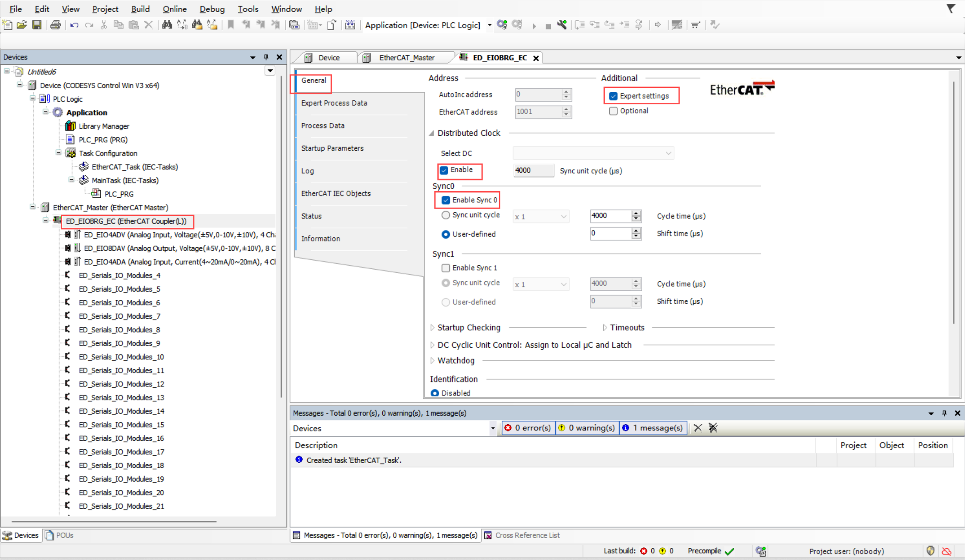965x560 pixels.
Task: Click the Undo arrow icon
Action: (74, 25)
